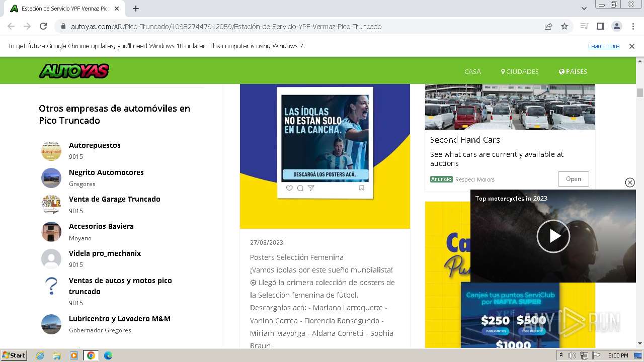Click the ServiClub Nafta Super promo image
This screenshot has height=362, width=644.
[x=510, y=315]
